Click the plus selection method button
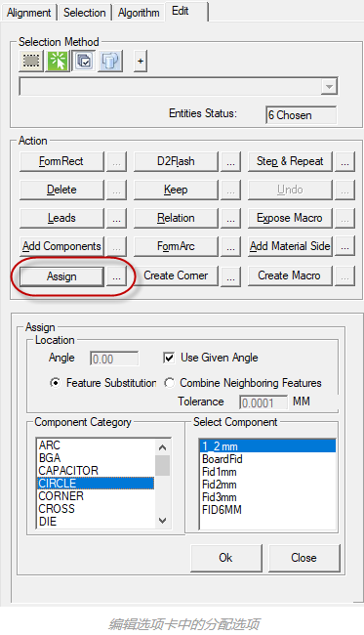 tap(141, 62)
